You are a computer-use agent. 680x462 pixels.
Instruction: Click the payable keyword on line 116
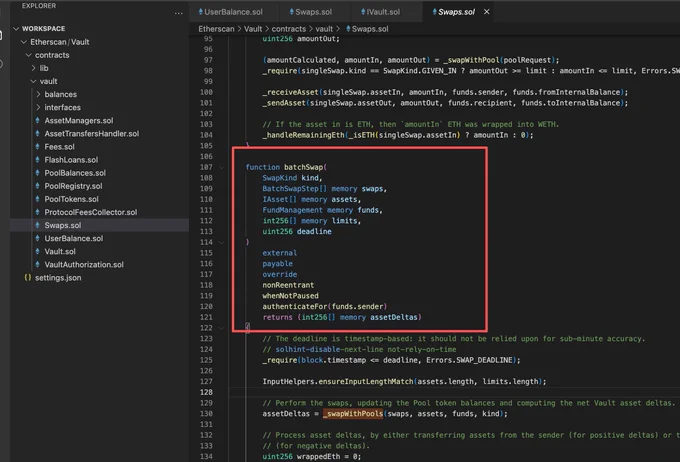pyautogui.click(x=278, y=264)
